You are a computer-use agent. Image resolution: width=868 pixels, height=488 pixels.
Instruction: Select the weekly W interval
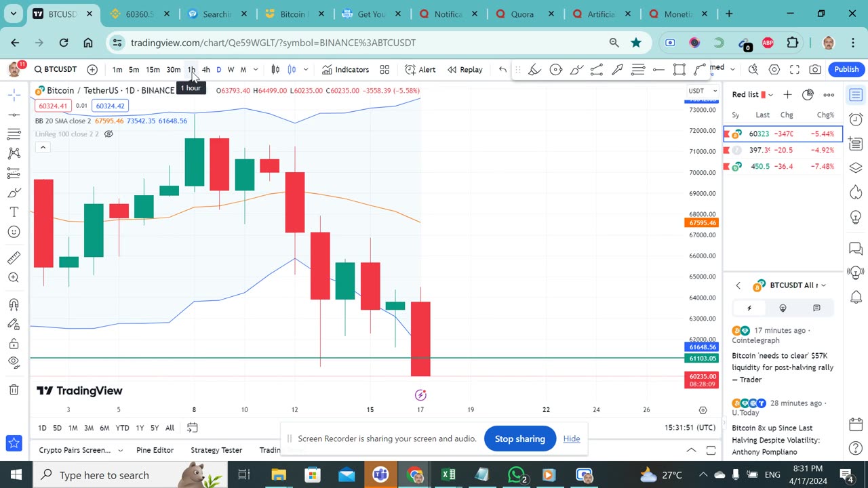point(231,69)
